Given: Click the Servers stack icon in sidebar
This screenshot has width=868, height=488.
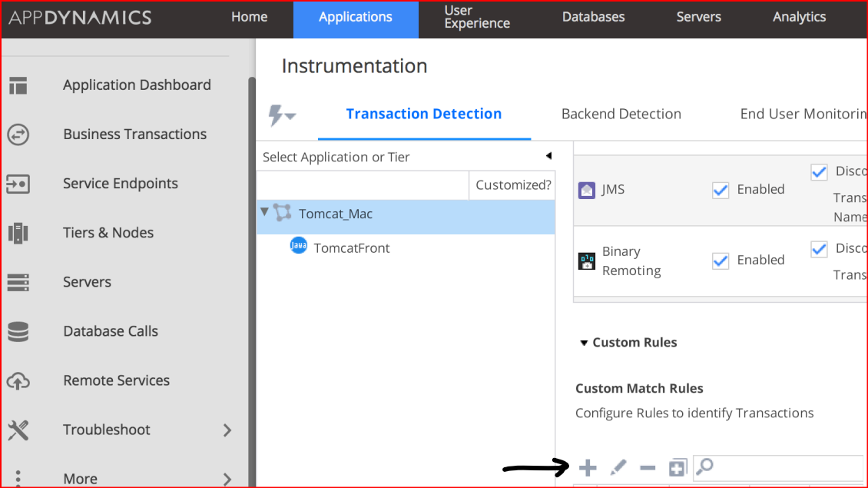Looking at the screenshot, I should [x=18, y=283].
